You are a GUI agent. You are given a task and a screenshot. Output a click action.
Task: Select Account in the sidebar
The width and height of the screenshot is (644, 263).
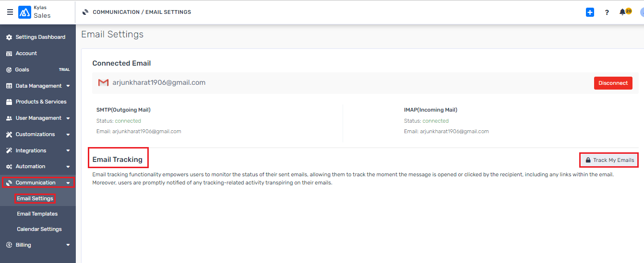tap(26, 53)
